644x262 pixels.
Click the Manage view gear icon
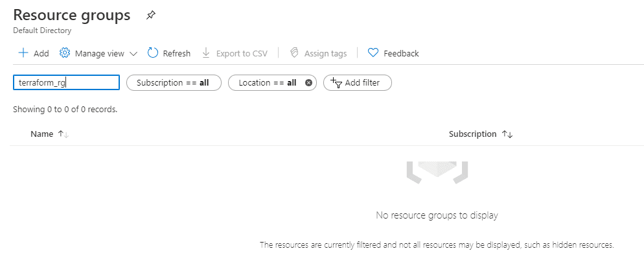[x=65, y=53]
